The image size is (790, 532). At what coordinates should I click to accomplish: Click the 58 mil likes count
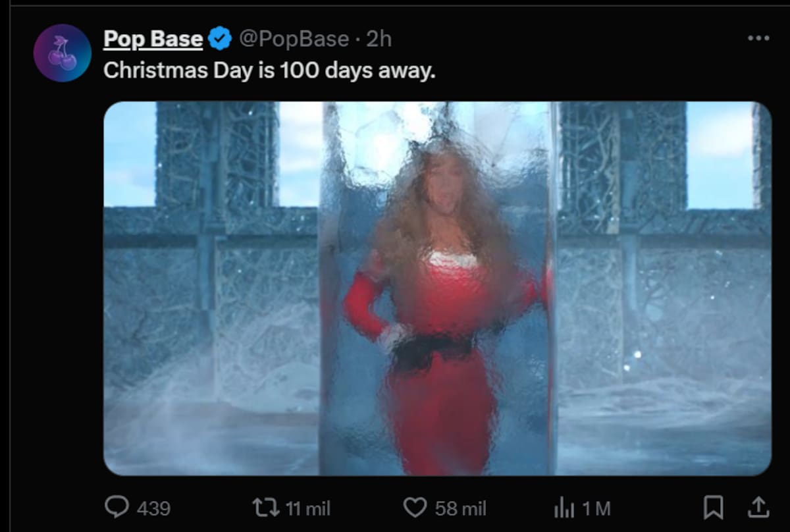(x=460, y=508)
